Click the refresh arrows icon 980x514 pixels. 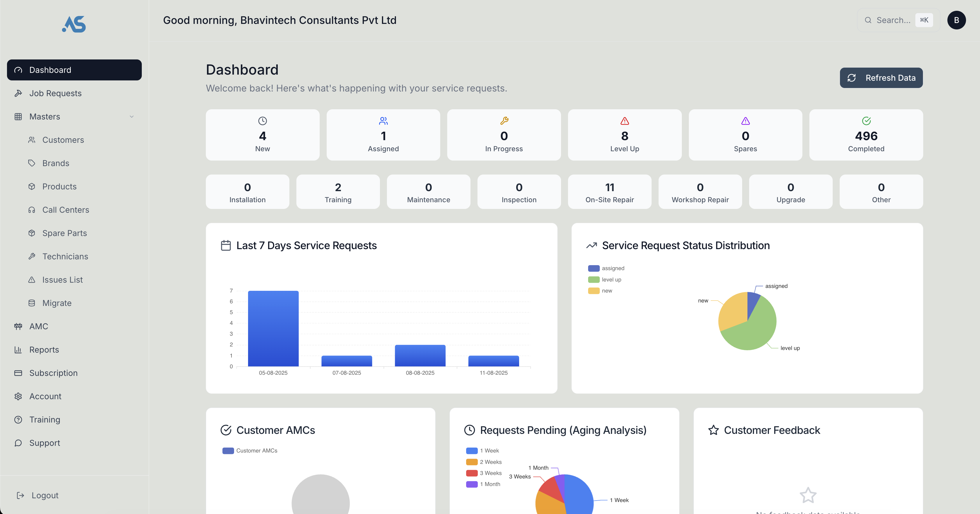(x=851, y=78)
